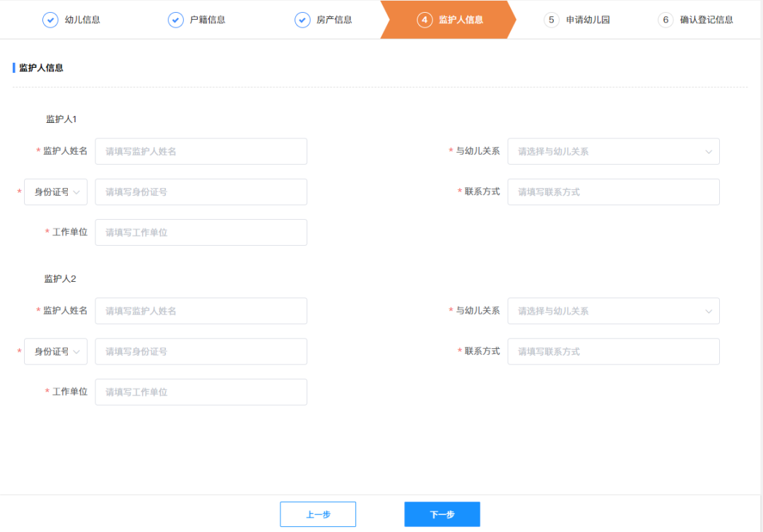The width and height of the screenshot is (763, 532).
Task: Expand 身份证号 type selector for 监护人2
Action: (x=56, y=352)
